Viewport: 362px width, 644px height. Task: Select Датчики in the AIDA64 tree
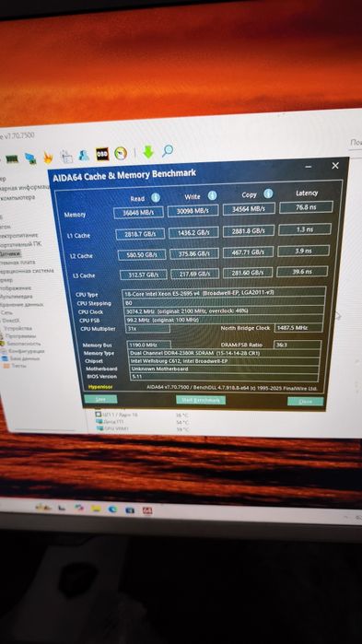(x=10, y=253)
